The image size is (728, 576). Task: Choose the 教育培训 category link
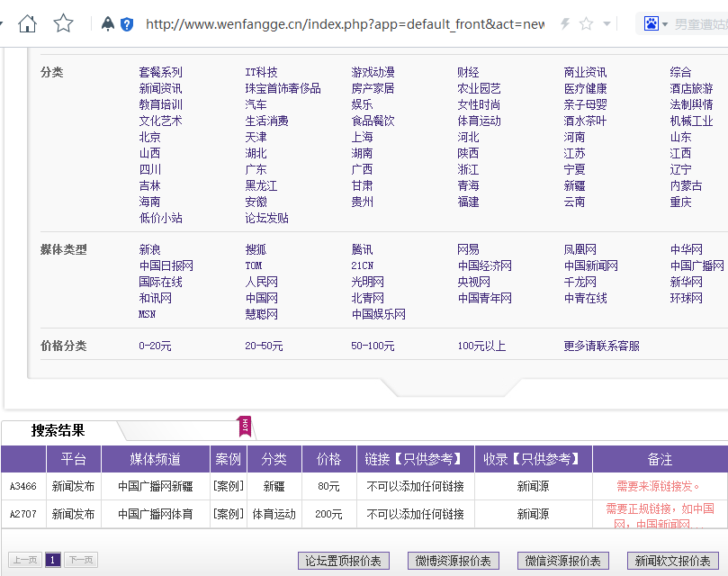[161, 105]
